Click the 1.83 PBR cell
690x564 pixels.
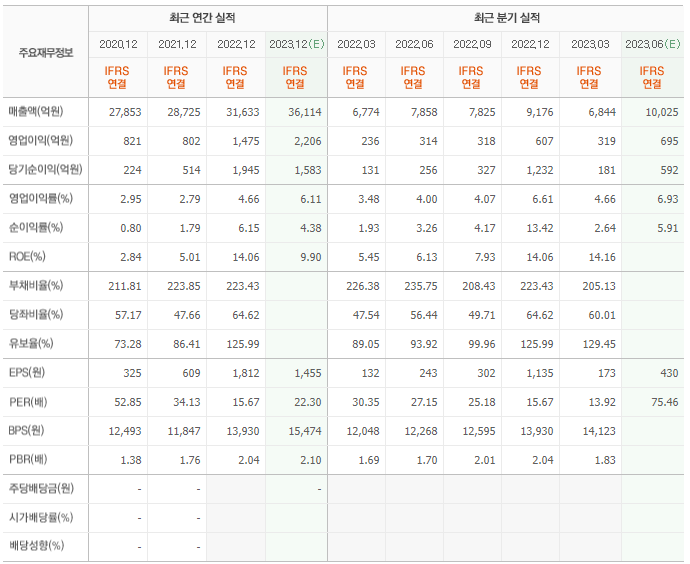pyautogui.click(x=605, y=461)
